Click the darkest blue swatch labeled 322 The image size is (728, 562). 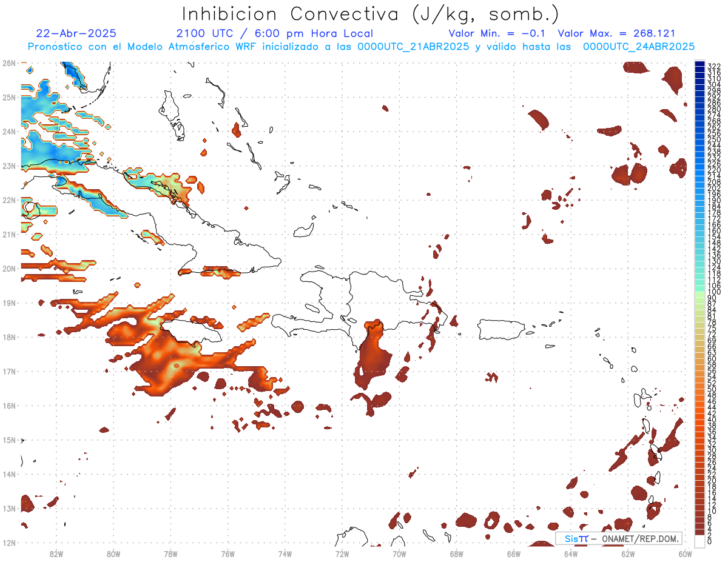pyautogui.click(x=700, y=65)
